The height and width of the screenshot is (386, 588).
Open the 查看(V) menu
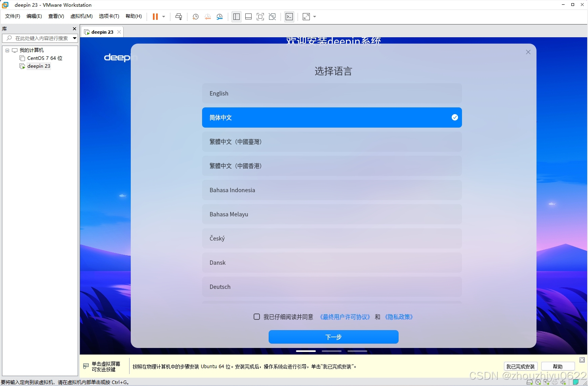(56, 16)
